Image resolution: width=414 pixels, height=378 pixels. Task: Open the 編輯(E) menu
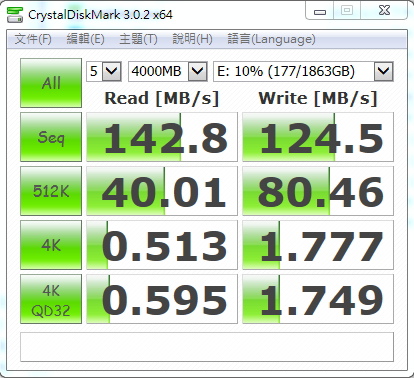[x=85, y=39]
